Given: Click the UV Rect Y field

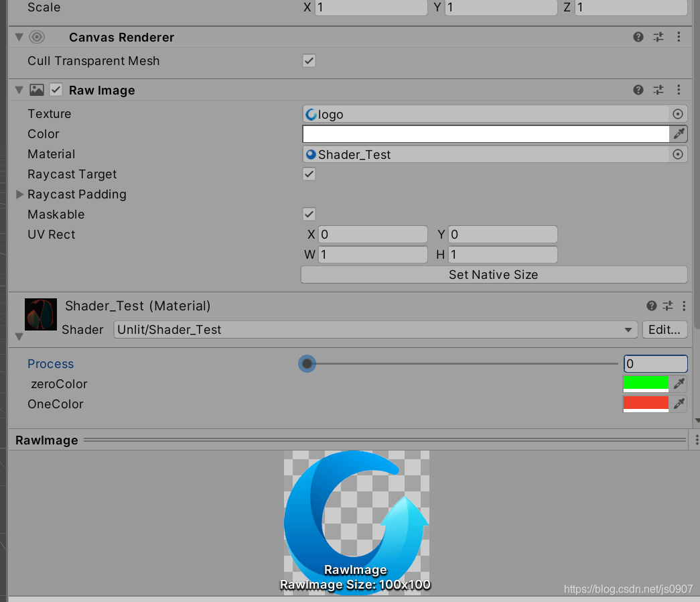Looking at the screenshot, I should click(x=502, y=234).
